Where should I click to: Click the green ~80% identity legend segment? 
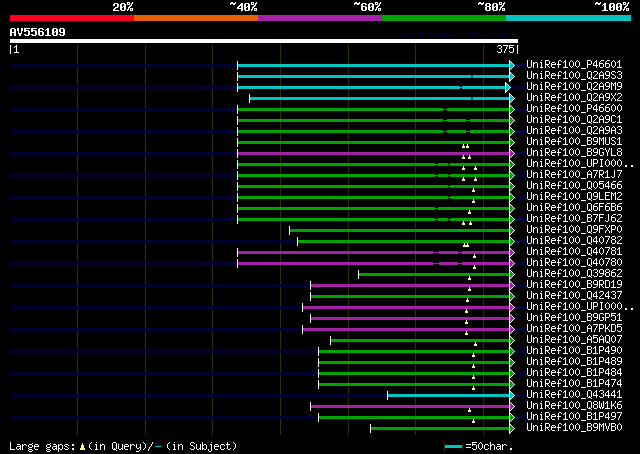pos(444,18)
